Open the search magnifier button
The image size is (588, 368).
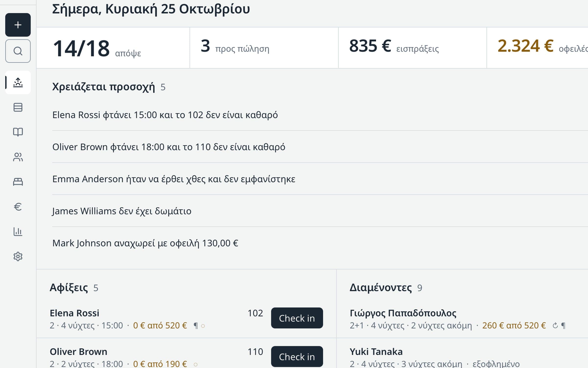click(18, 51)
